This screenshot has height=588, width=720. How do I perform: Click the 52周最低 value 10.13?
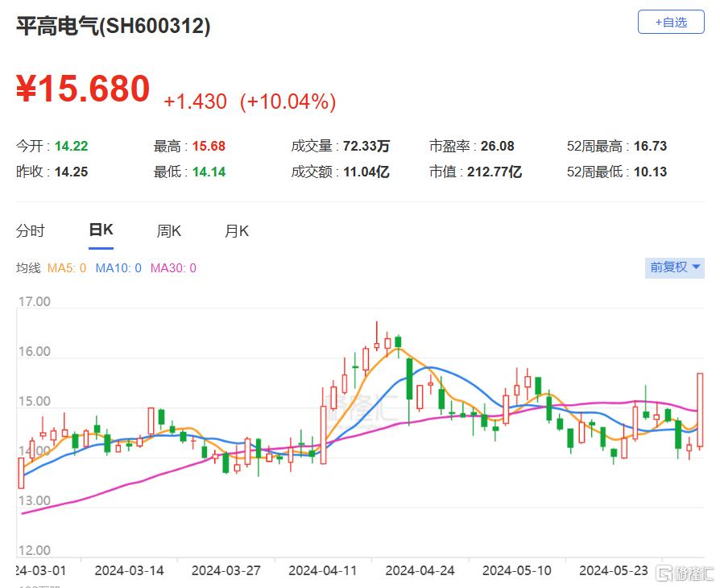click(650, 172)
